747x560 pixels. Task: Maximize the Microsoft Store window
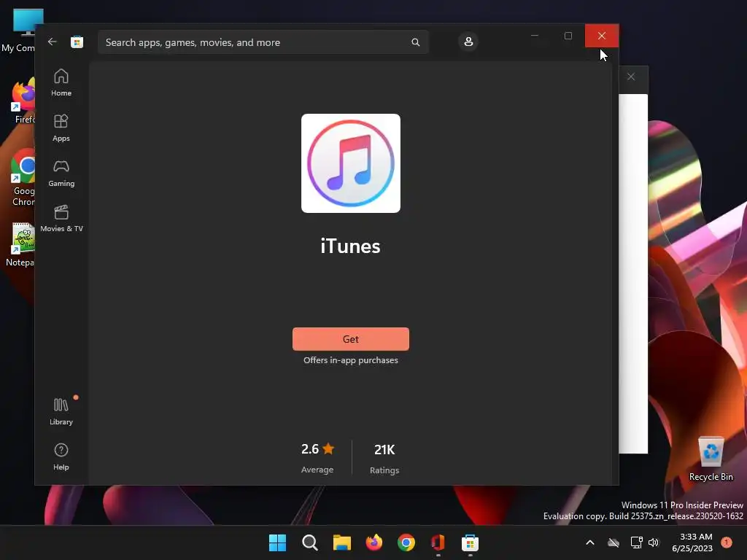tap(568, 36)
